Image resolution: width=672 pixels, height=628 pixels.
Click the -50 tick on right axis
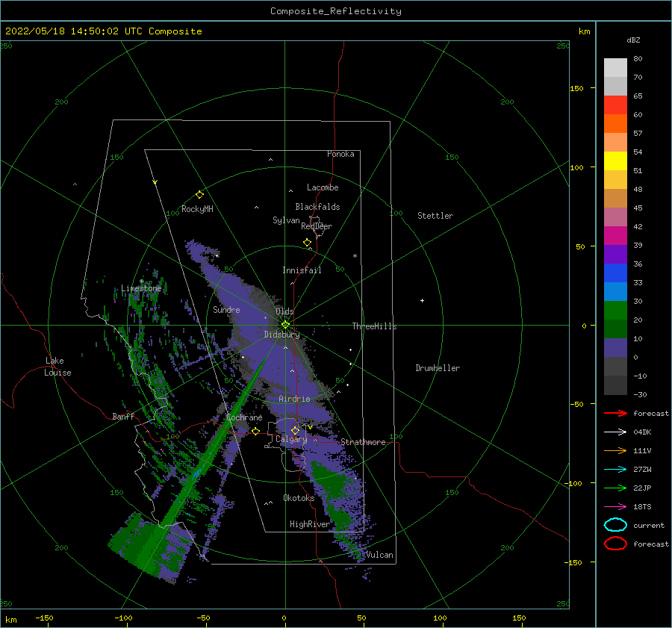click(577, 404)
